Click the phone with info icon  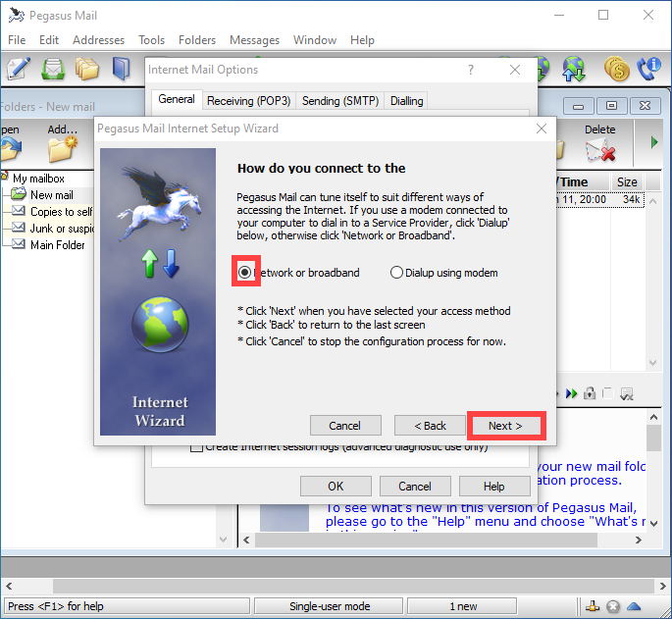coord(648,69)
